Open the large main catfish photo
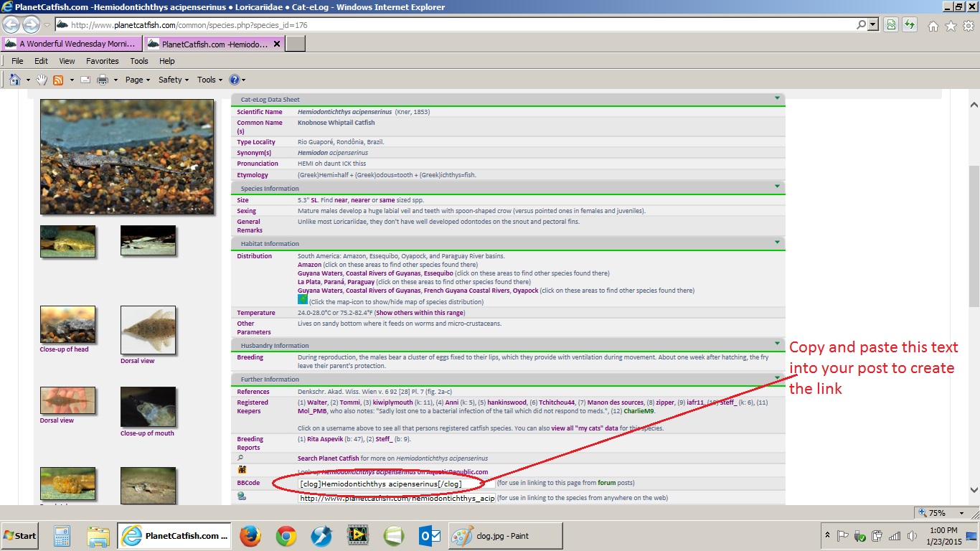Screen dimensions: 980x551 127,157
